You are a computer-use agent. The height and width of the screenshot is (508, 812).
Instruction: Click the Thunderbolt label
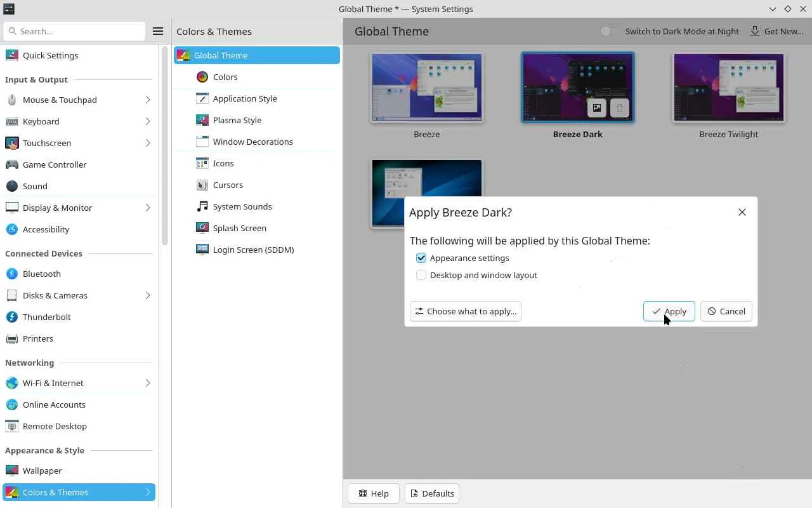click(47, 317)
